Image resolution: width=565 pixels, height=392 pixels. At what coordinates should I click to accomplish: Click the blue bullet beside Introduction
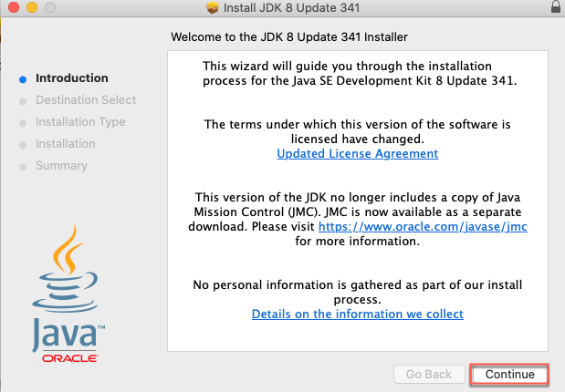click(23, 79)
